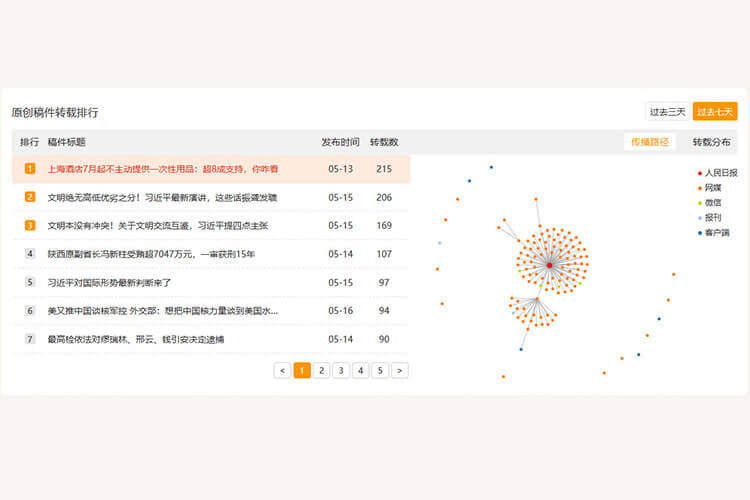Click the red central node in network graph
750x500 pixels.
coord(549,264)
